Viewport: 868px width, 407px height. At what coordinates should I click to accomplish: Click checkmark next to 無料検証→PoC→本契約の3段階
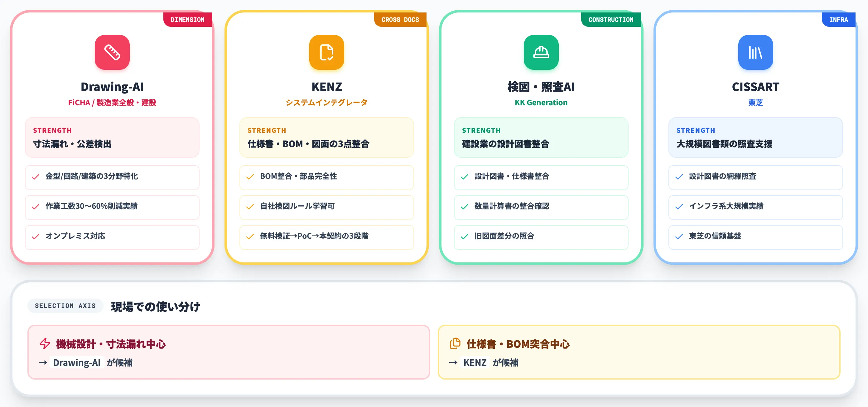point(250,237)
